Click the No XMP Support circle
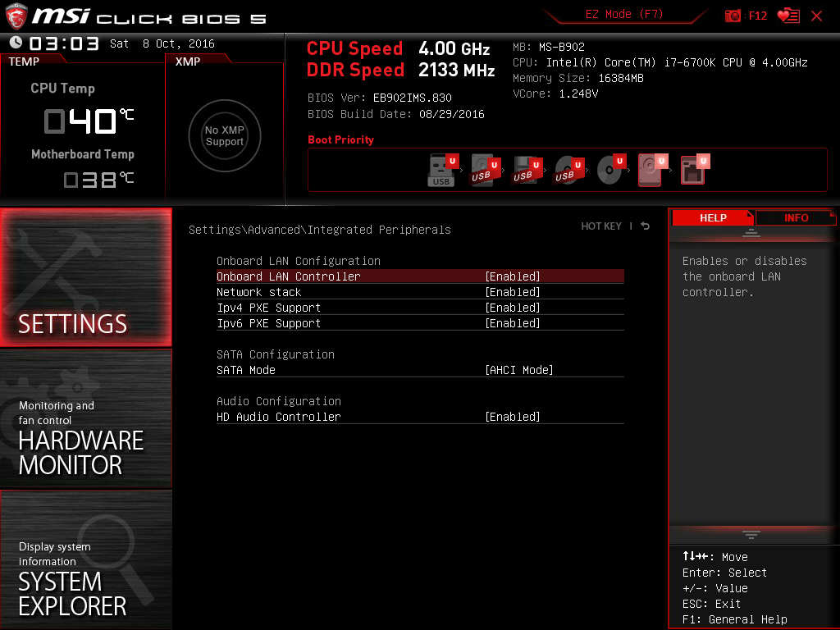Viewport: 840px width, 630px height. [225, 135]
